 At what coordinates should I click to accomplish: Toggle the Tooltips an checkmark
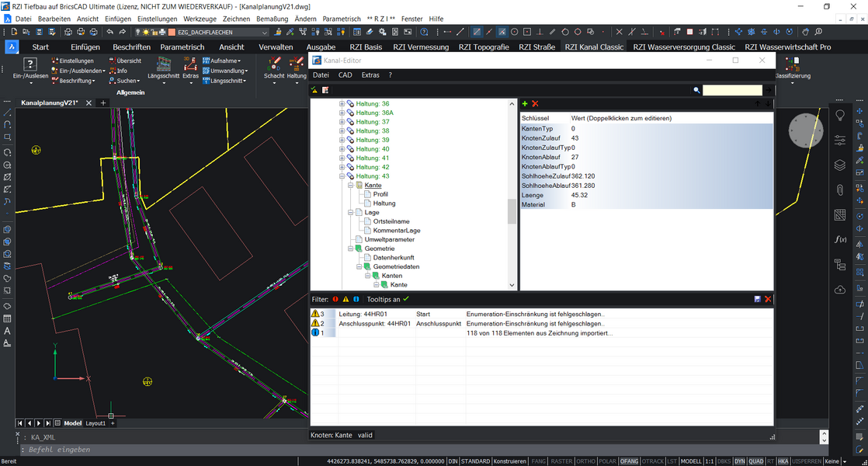pyautogui.click(x=405, y=299)
